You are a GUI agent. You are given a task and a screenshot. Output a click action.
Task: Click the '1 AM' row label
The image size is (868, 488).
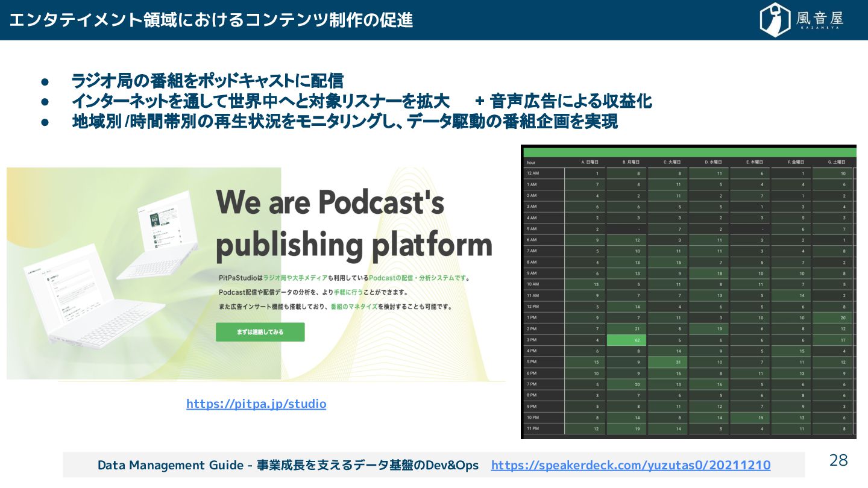532,184
